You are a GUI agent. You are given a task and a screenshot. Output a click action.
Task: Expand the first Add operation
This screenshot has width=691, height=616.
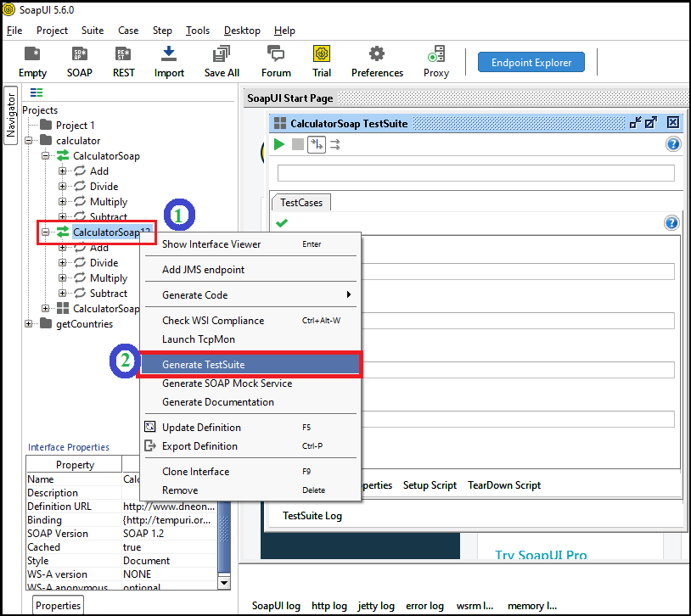(x=62, y=171)
